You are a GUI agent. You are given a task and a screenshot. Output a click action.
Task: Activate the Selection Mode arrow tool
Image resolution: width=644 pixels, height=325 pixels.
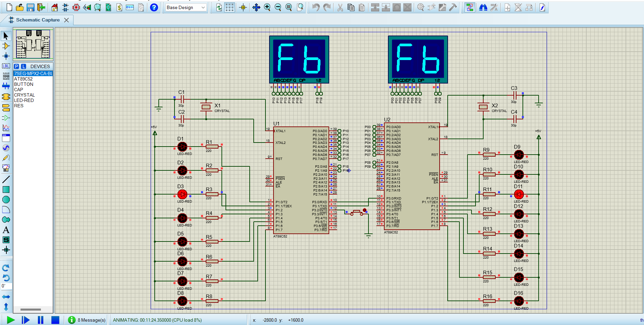pos(6,36)
